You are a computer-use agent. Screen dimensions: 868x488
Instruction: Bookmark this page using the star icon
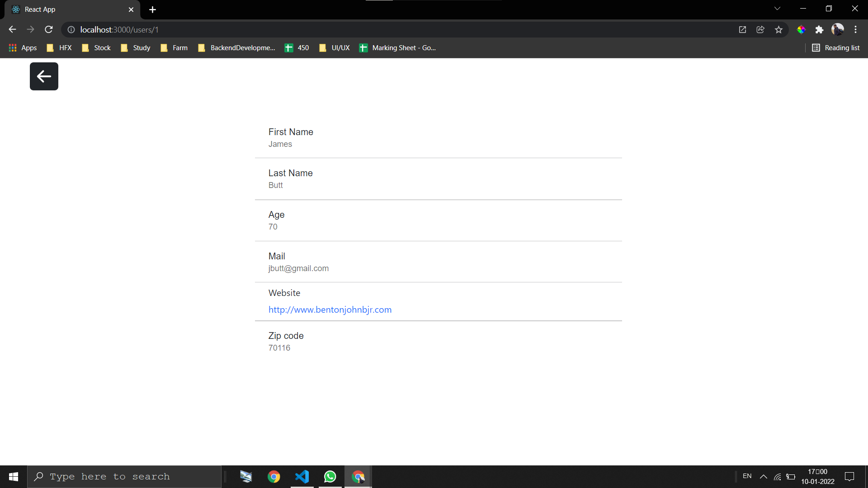click(778, 29)
